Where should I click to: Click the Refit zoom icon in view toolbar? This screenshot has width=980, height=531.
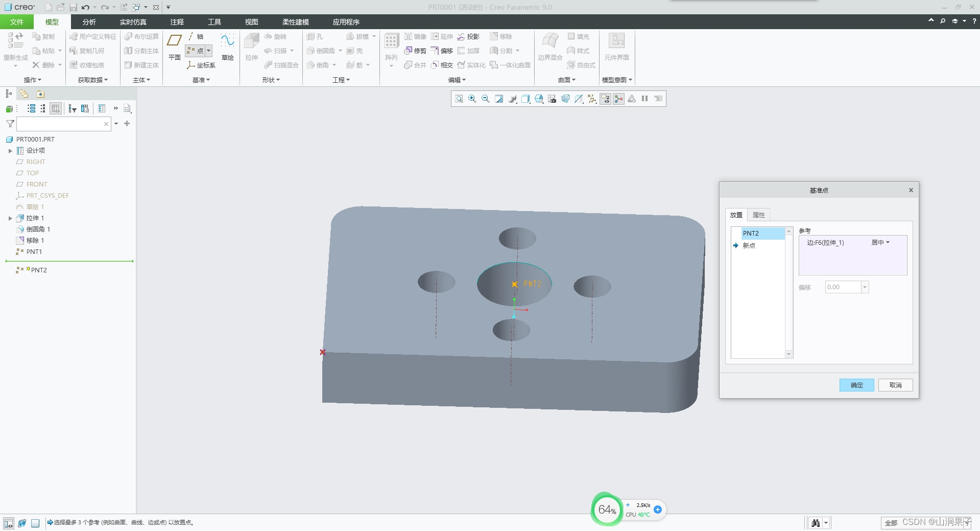[459, 99]
